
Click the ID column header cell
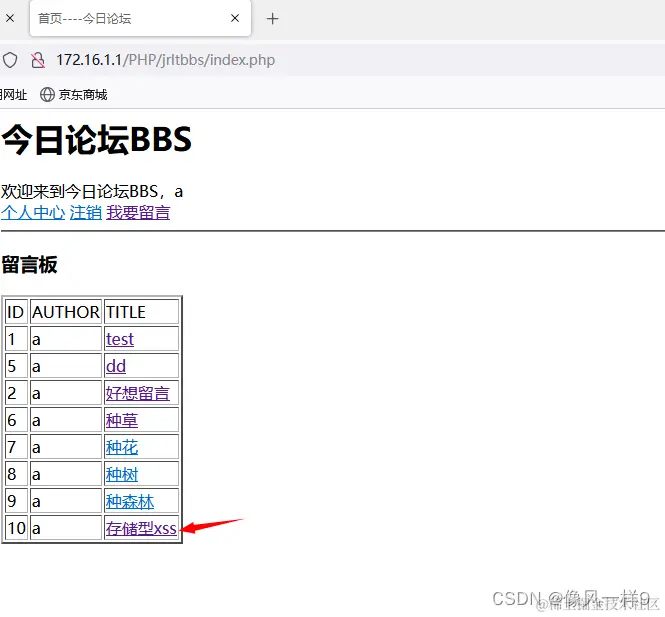coord(17,312)
